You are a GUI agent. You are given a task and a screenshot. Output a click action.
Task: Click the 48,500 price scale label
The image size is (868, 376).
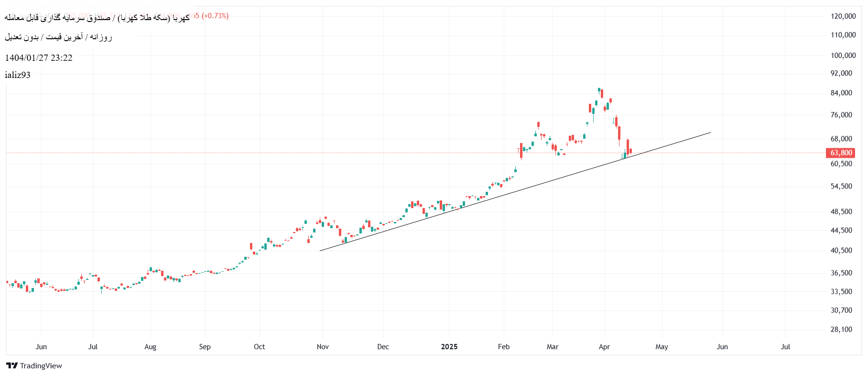pos(841,212)
